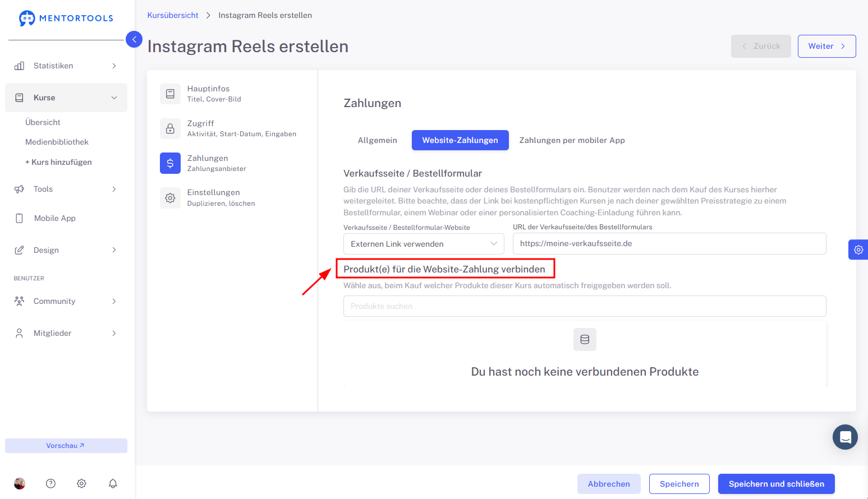The height and width of the screenshot is (499, 868).
Task: Open the Externen Link verwenden dropdown
Action: click(424, 244)
